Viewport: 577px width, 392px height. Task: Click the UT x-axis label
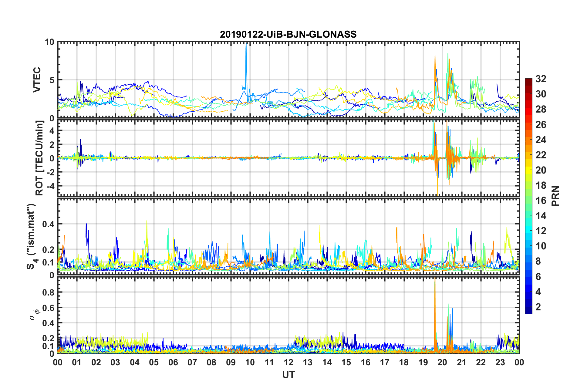pos(288,375)
